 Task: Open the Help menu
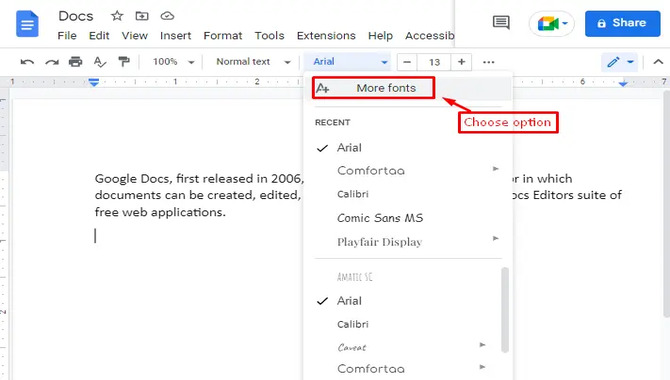[380, 36]
